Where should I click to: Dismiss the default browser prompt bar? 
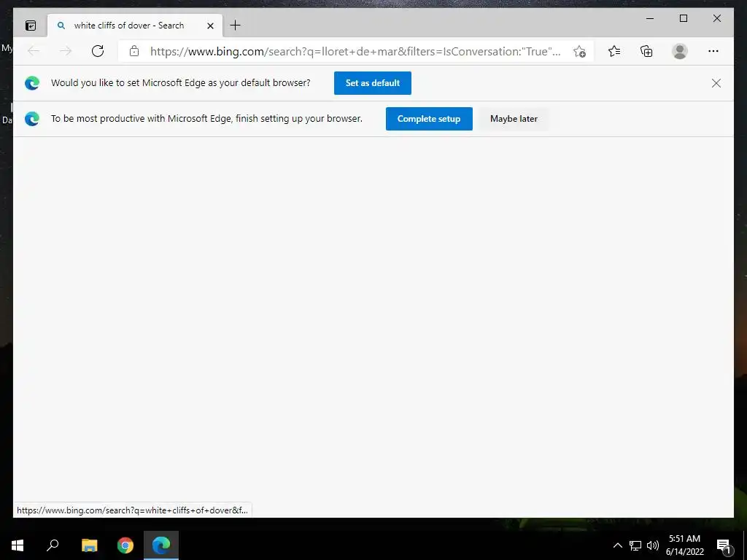[716, 83]
